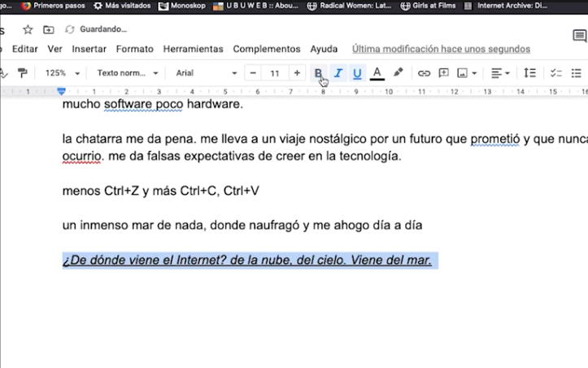Screen dimensions: 588x368
Task: Click the Última modificación link
Action: pyautogui.click(x=441, y=49)
